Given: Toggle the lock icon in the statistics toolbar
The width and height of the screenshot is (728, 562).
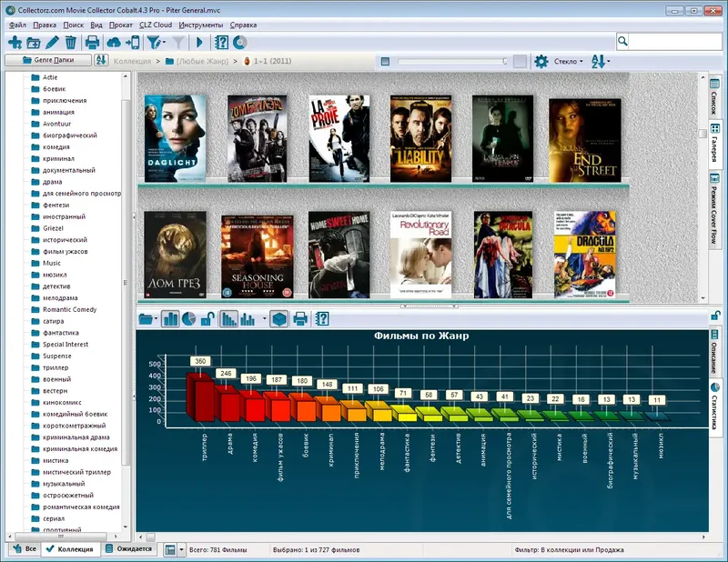Looking at the screenshot, I should (208, 317).
